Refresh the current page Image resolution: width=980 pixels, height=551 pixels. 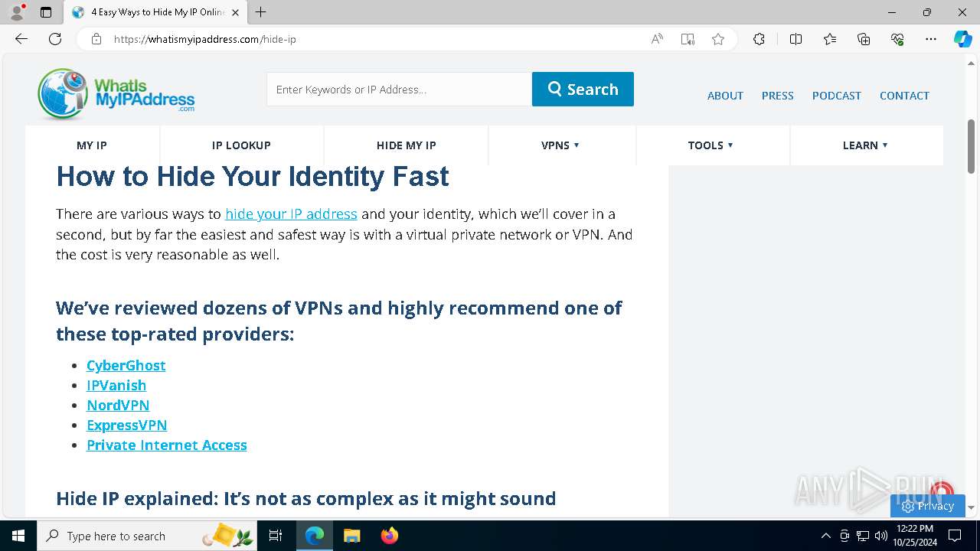tap(55, 39)
